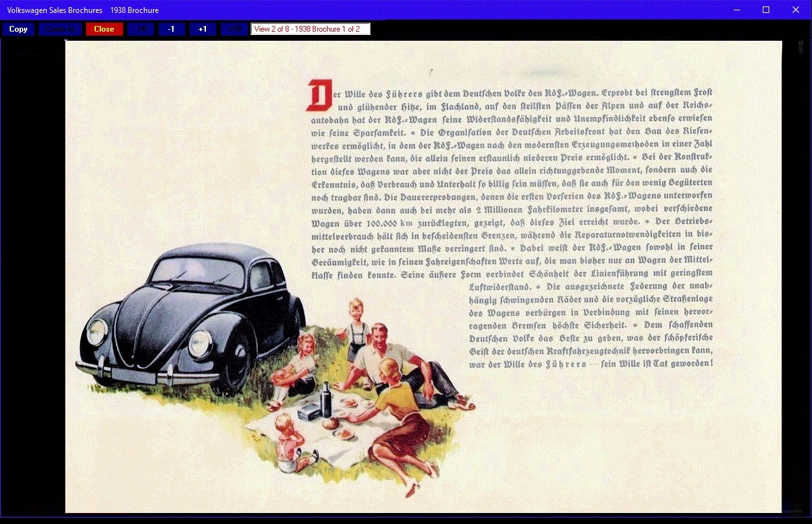
Task: Minimize the Volkswagen Sales Brochures window
Action: point(736,10)
